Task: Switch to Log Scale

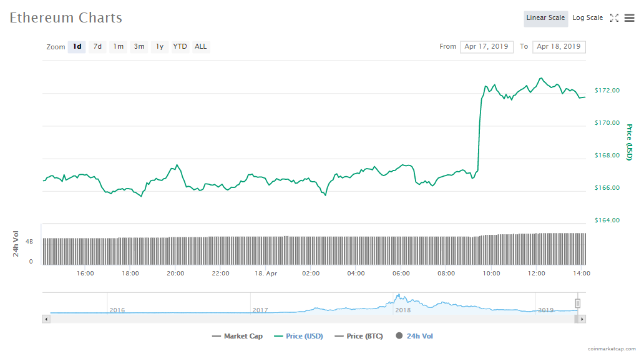Action: tap(587, 18)
